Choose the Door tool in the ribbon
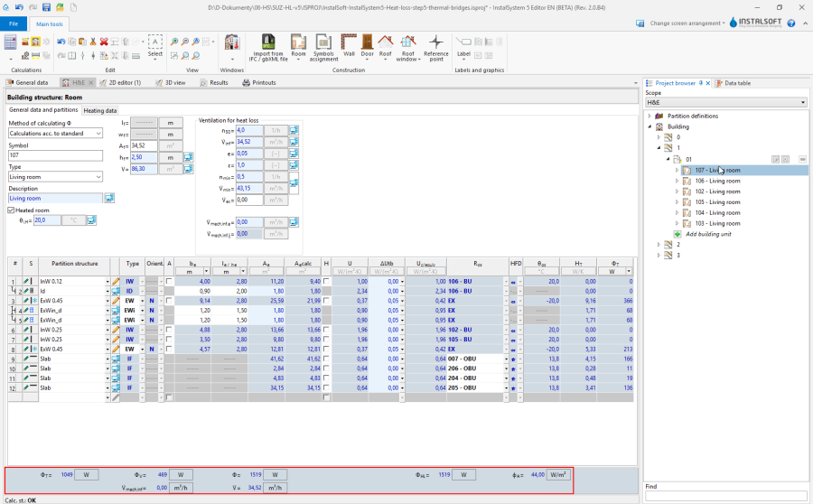The width and height of the screenshot is (813, 504). point(367,42)
